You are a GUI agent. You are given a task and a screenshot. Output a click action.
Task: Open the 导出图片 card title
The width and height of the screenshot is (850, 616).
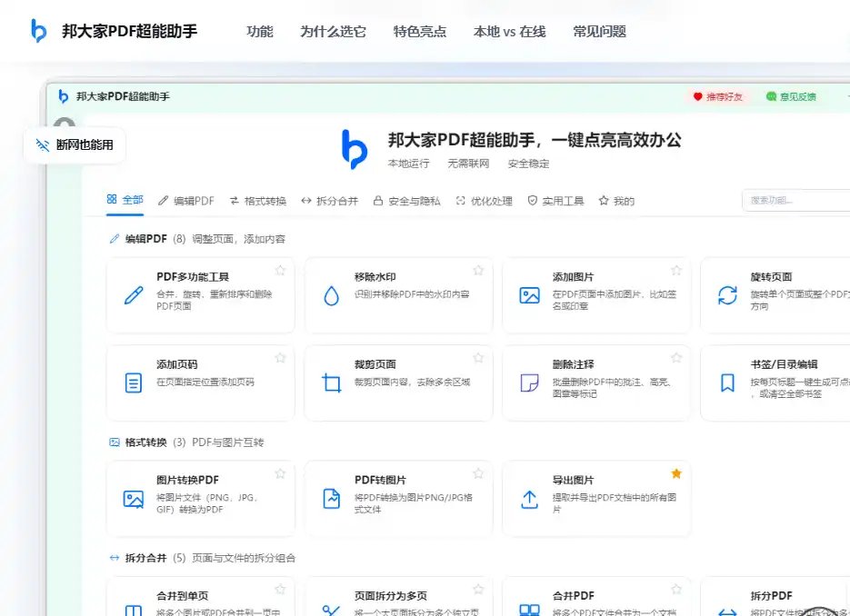click(573, 480)
